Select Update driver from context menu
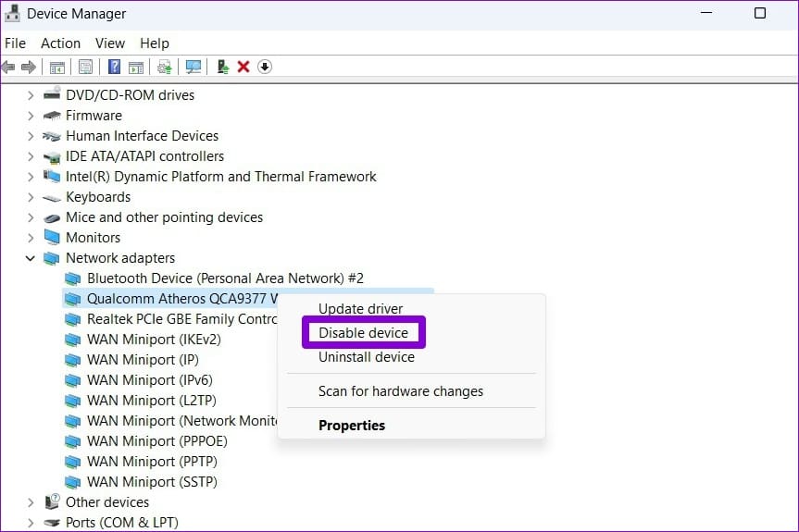799x532 pixels. 361,308
